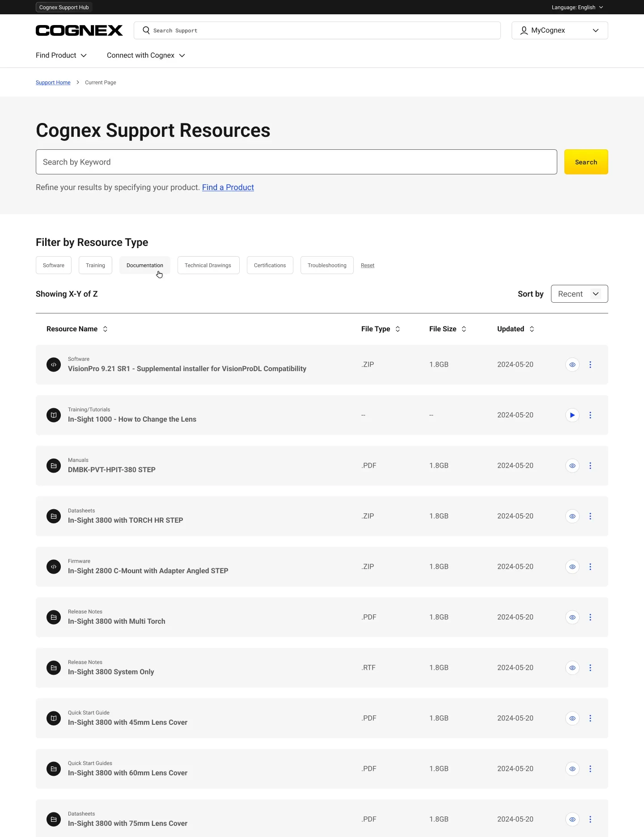This screenshot has width=644, height=837.
Task: Open more options menu for VisionPro 9.21 SR1
Action: coord(590,364)
